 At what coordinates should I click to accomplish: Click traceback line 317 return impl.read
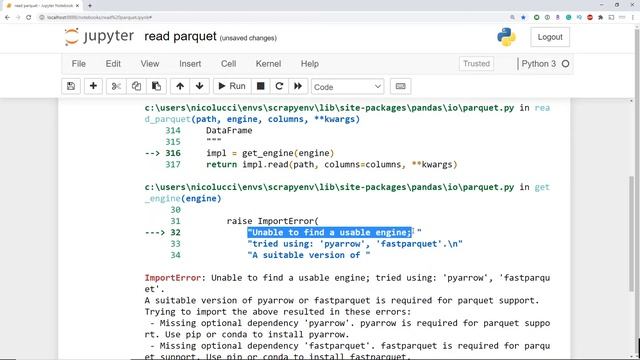point(331,164)
